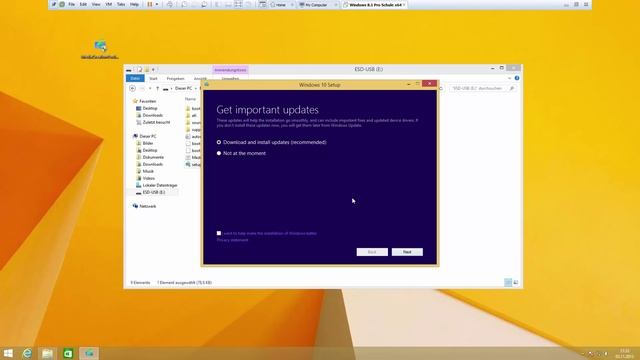This screenshot has width=640, height=360.
Task: Select the Anwendungstools contextual tab
Action: [x=230, y=70]
